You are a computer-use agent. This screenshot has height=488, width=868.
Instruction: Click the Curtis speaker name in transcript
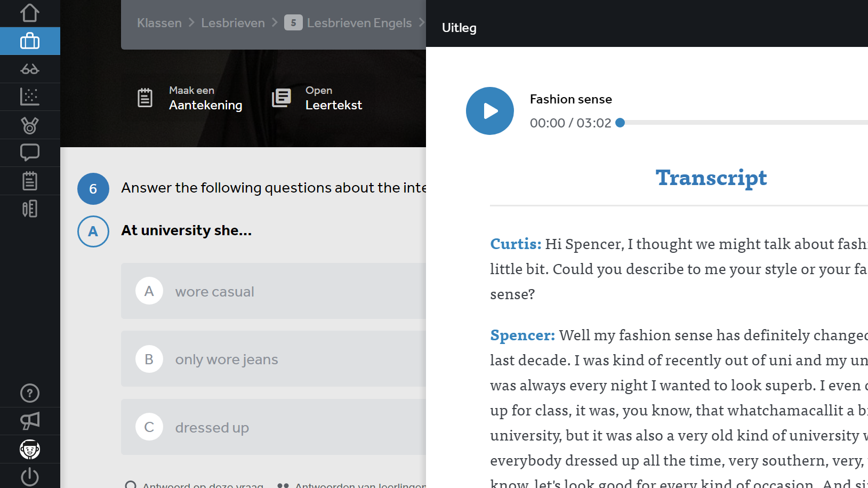tap(516, 244)
